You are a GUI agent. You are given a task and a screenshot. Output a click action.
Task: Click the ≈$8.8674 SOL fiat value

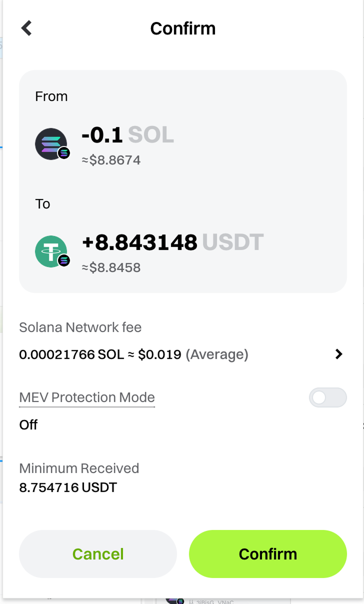(x=111, y=160)
